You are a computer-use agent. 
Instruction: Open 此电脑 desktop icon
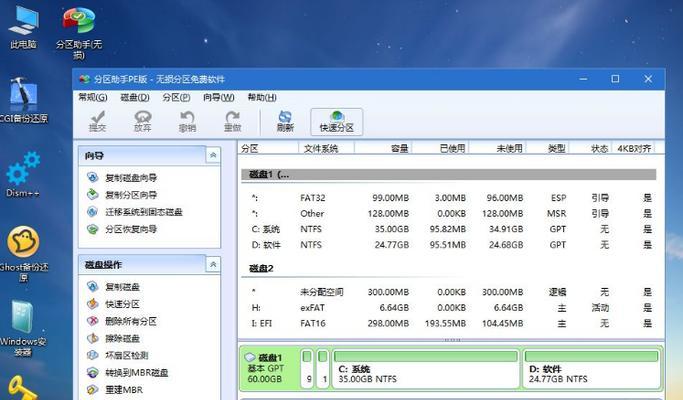[x=24, y=28]
